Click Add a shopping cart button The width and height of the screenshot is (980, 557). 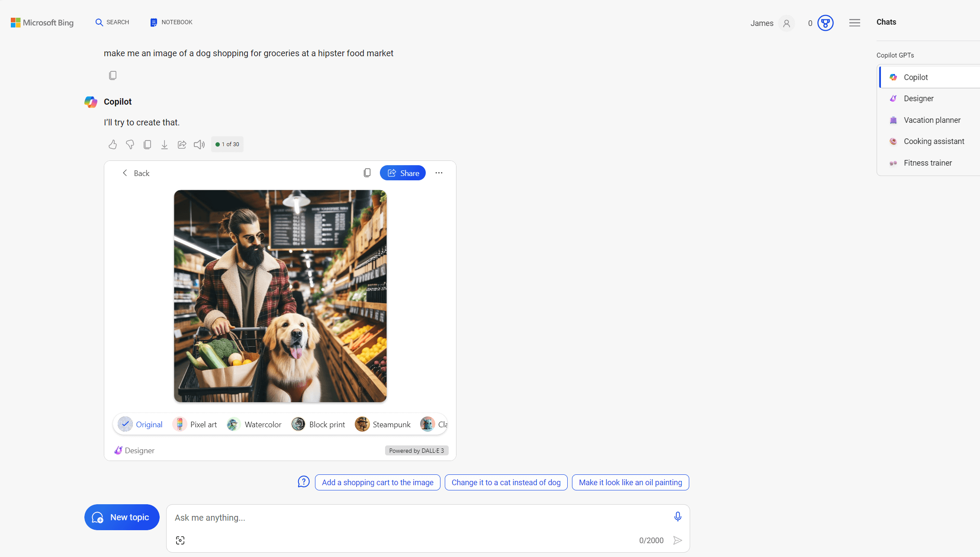click(377, 482)
